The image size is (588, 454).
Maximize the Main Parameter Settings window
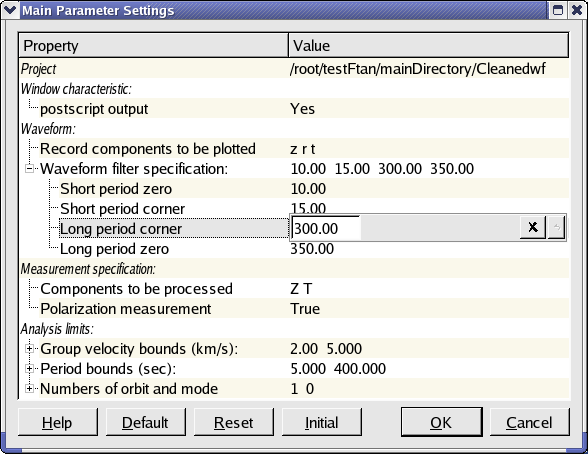(x=558, y=10)
